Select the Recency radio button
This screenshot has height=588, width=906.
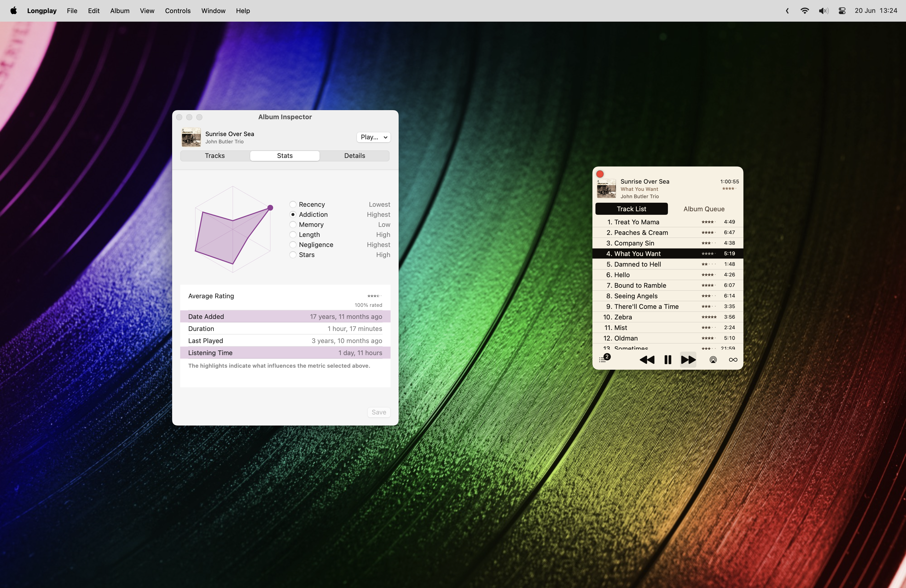(293, 205)
